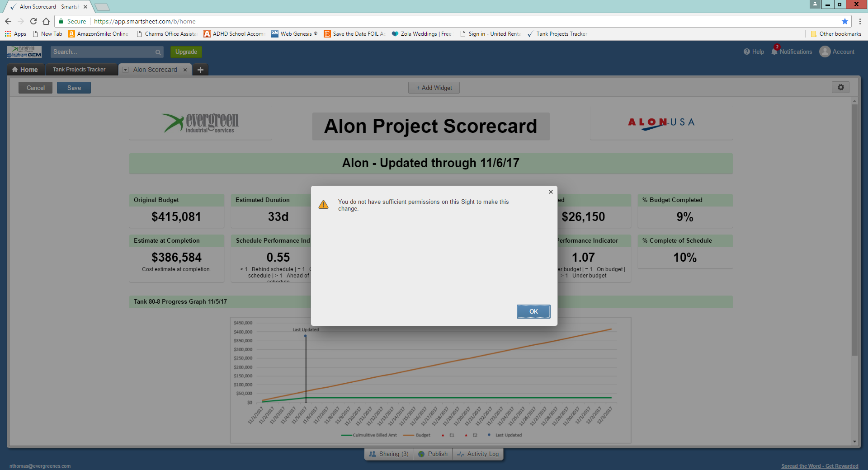Open Web Genesis bookmark
This screenshot has width=868, height=470.
[294, 34]
